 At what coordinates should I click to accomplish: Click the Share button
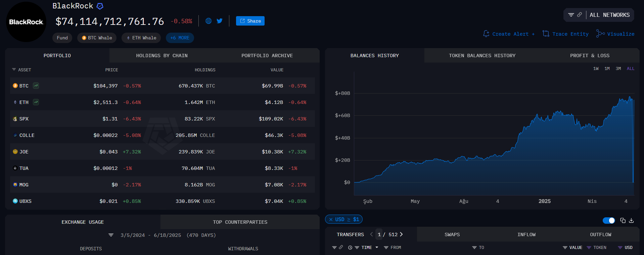250,21
